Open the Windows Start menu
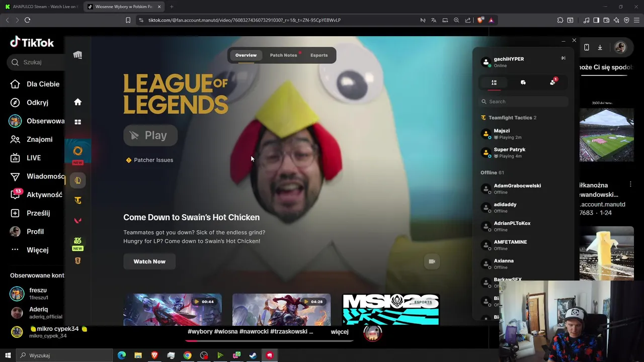 click(x=8, y=355)
